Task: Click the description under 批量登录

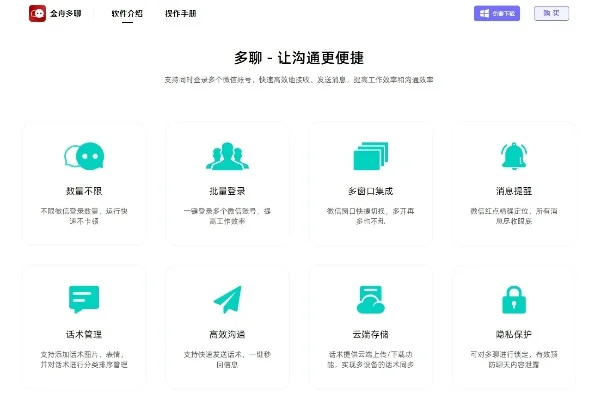Action: (x=227, y=216)
